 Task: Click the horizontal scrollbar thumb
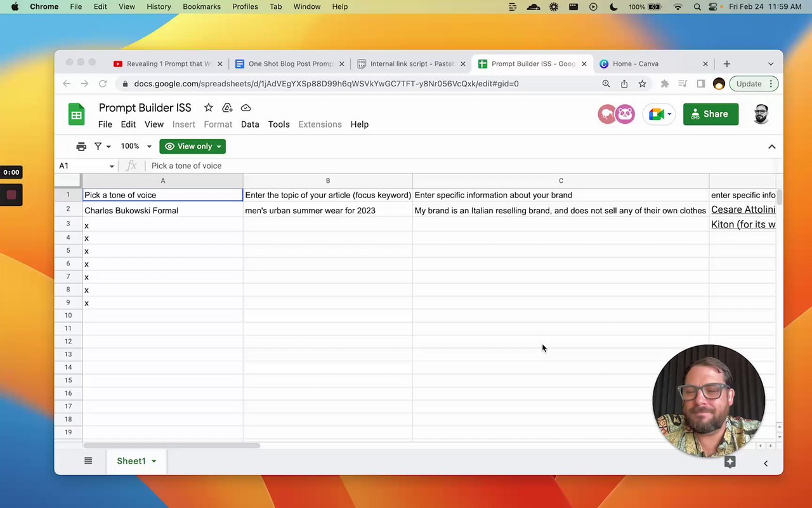[x=171, y=446]
